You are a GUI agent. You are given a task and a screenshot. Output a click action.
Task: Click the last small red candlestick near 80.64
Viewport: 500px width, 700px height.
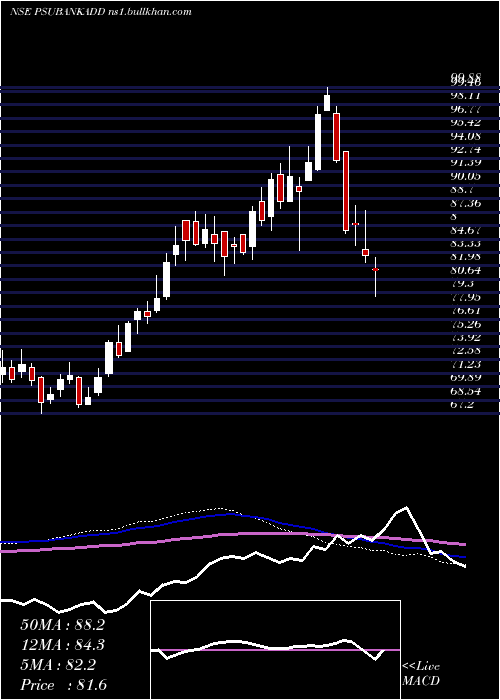point(375,270)
